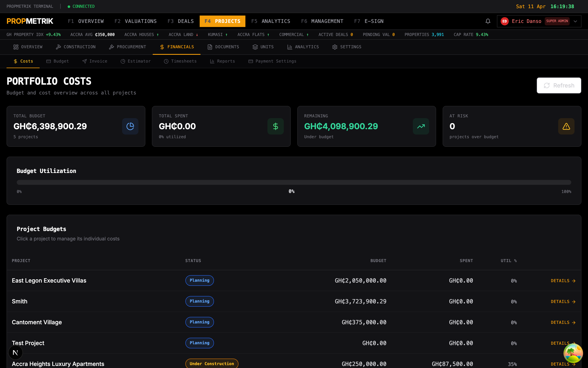Click the trending arrow icon in Remaining card
Viewport: 588px width, 368px height.
[x=421, y=126]
